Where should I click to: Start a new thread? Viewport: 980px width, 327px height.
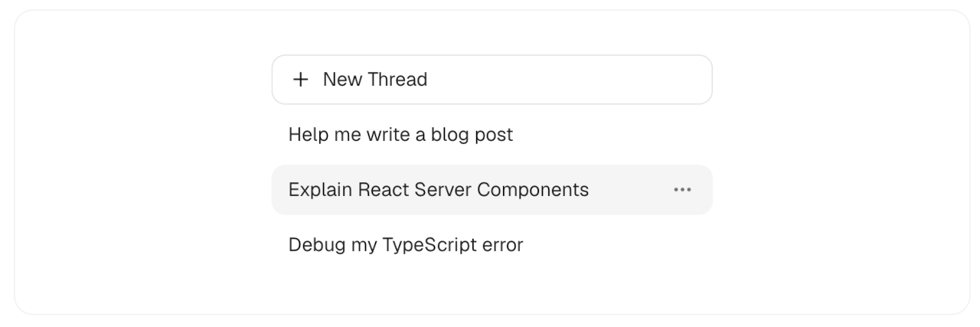pyautogui.click(x=492, y=80)
